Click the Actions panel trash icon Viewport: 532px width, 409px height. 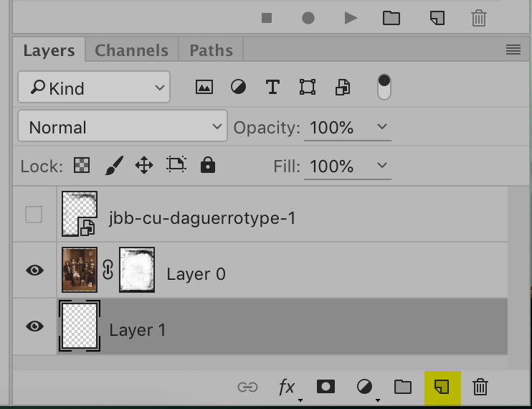[479, 18]
